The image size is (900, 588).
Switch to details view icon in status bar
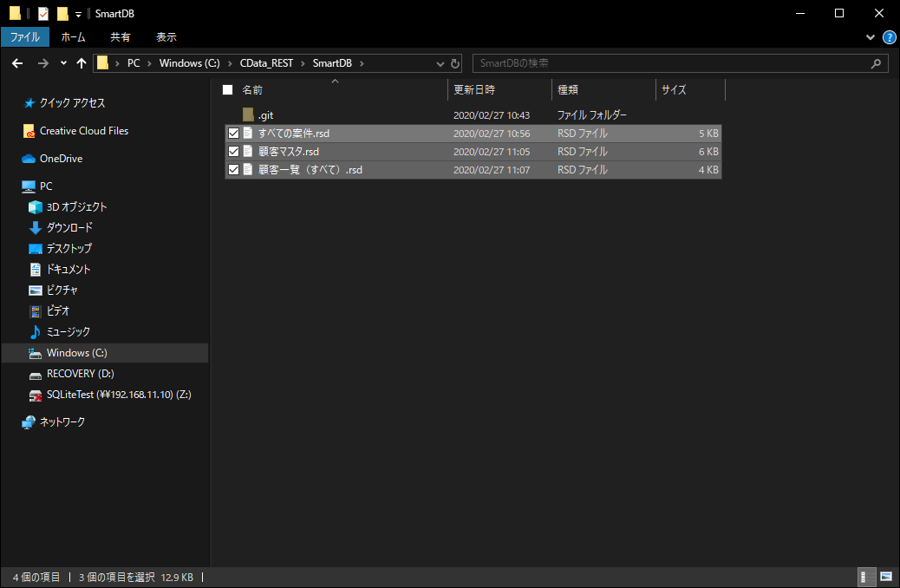tap(865, 577)
